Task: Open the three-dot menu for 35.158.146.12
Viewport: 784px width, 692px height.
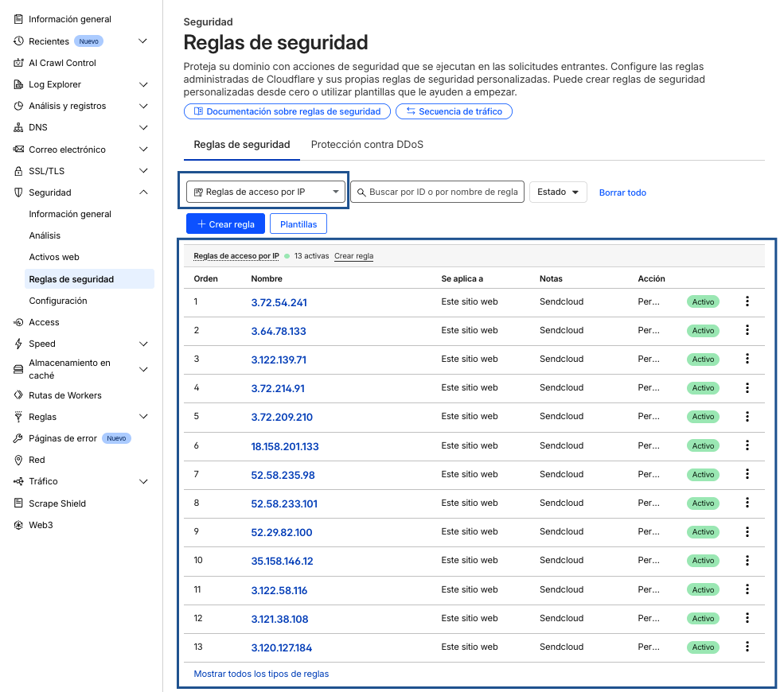Action: (x=747, y=561)
